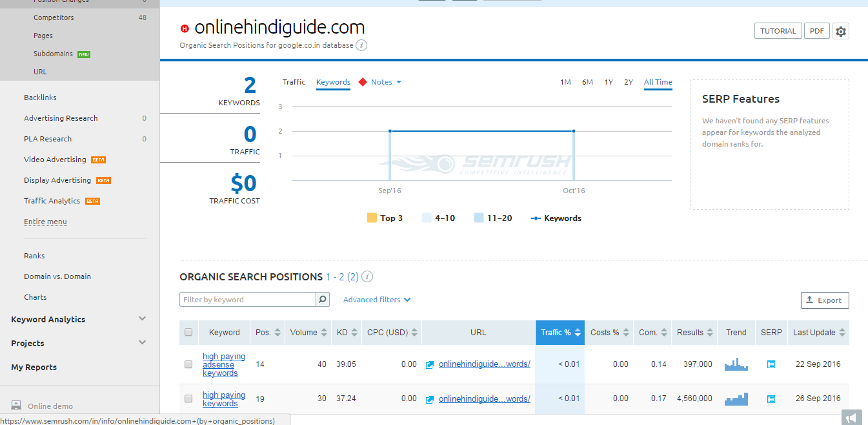Open Traffic Analytics in sidebar
The image size is (868, 425).
52,201
